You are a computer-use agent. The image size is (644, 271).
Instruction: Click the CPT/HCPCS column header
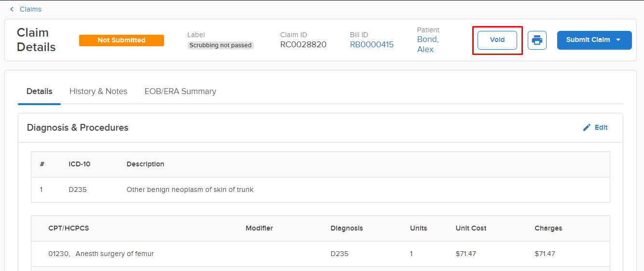coord(69,228)
